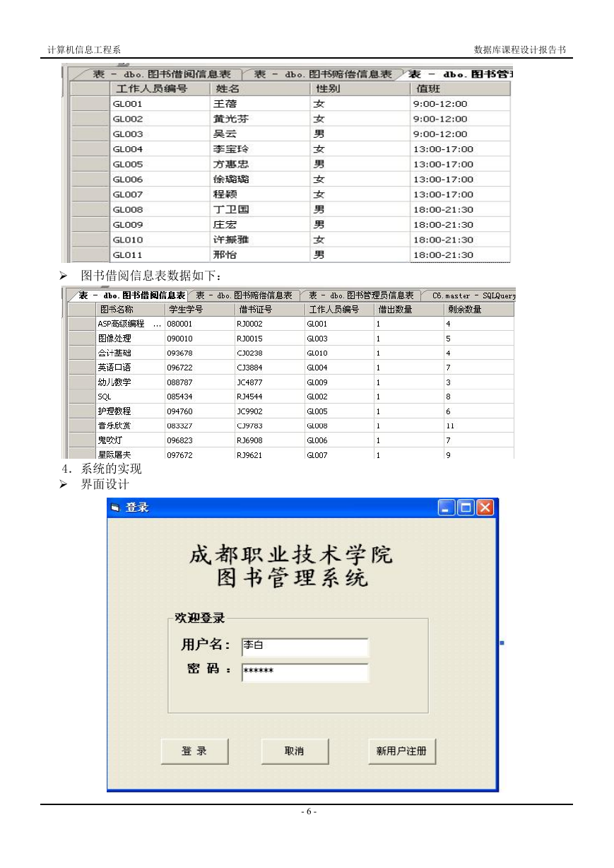Select 图书借阅信息表 tab in lower table window
The height and width of the screenshot is (868, 614).
(131, 295)
